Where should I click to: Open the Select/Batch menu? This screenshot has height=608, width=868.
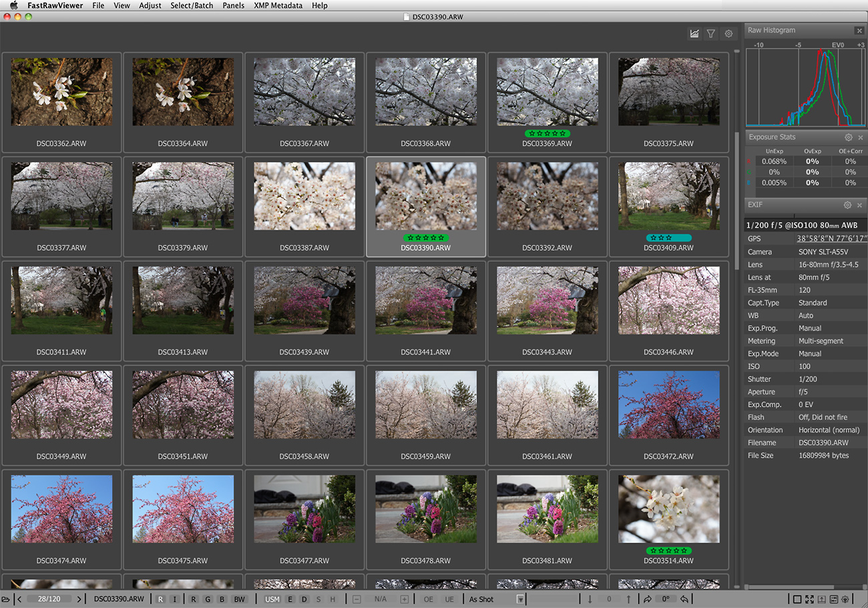192,5
